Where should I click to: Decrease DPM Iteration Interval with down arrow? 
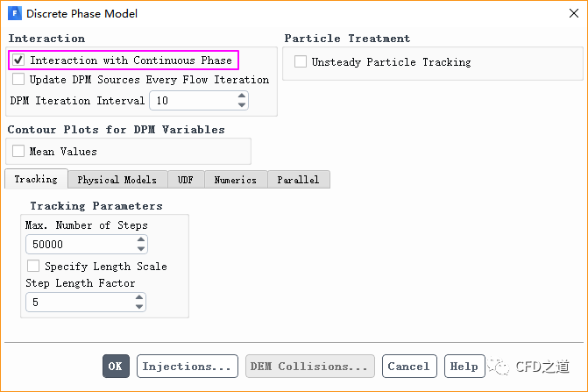click(x=242, y=105)
